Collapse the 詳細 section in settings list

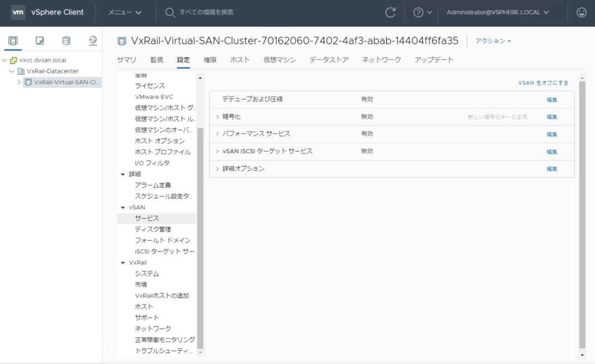pos(123,174)
